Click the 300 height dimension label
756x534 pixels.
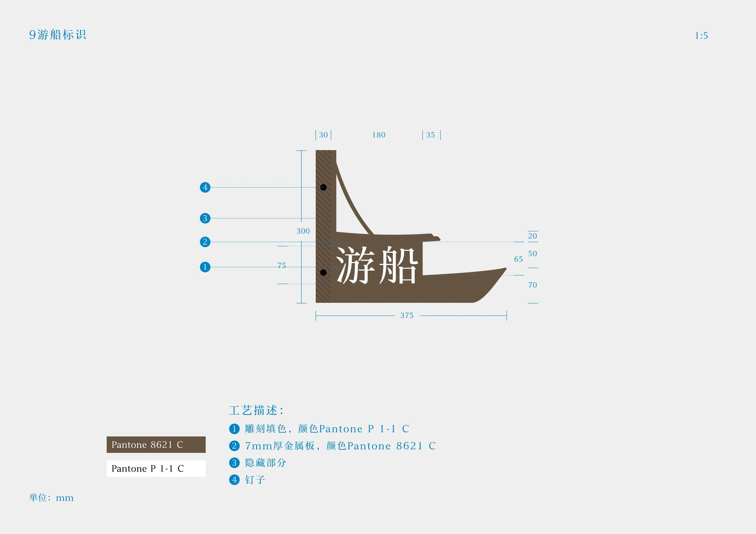303,231
